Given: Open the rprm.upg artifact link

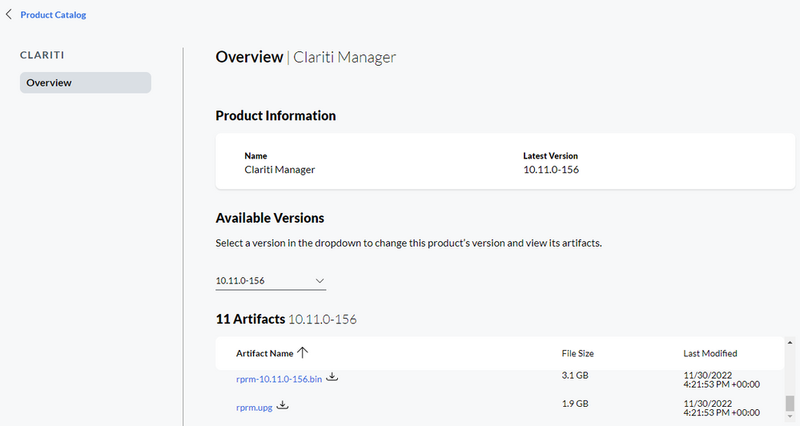Looking at the screenshot, I should [x=254, y=408].
